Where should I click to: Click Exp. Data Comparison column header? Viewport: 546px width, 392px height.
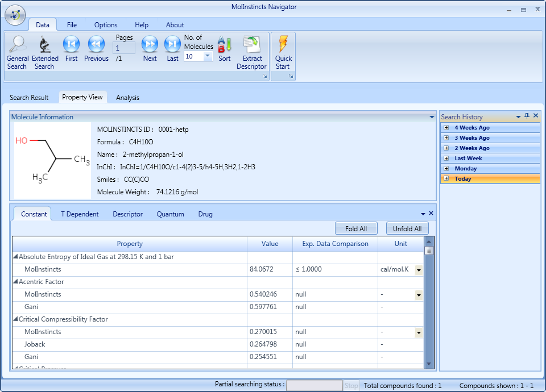(336, 244)
